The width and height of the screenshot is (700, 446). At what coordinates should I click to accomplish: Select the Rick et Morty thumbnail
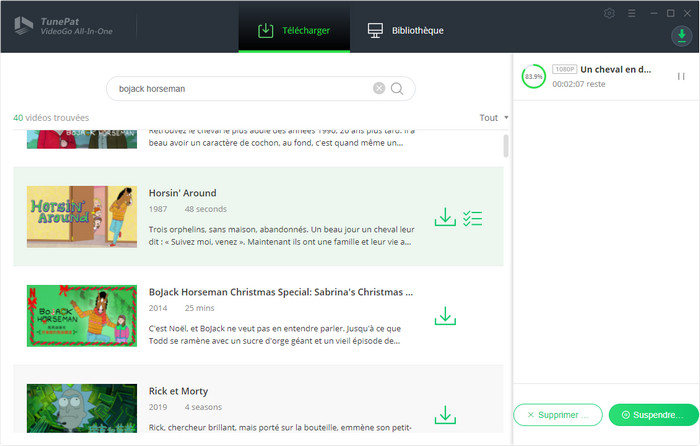(82, 408)
